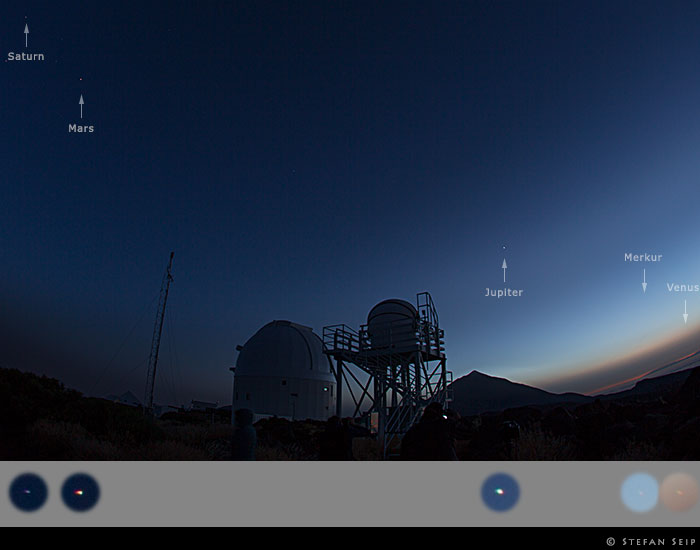Click the Venus label text

pos(683,288)
